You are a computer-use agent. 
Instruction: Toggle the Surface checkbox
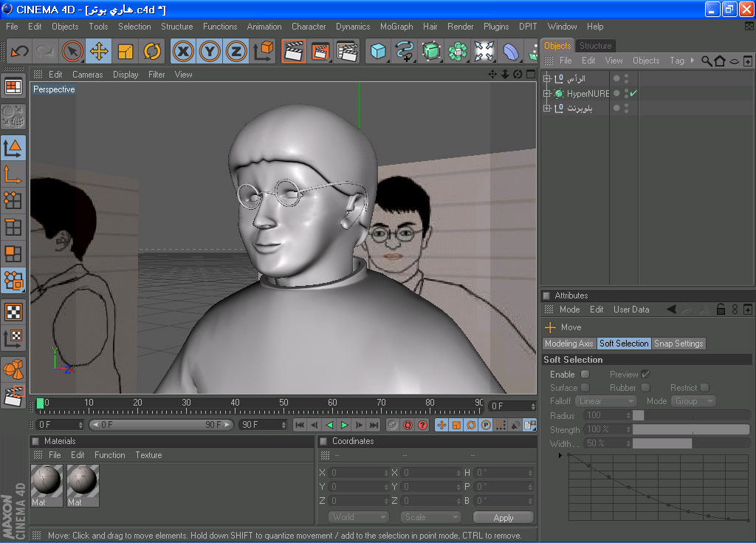[x=585, y=388]
